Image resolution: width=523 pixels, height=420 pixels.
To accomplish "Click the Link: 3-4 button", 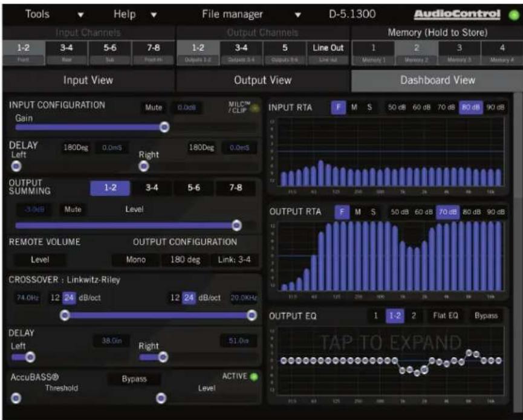I will click(234, 260).
